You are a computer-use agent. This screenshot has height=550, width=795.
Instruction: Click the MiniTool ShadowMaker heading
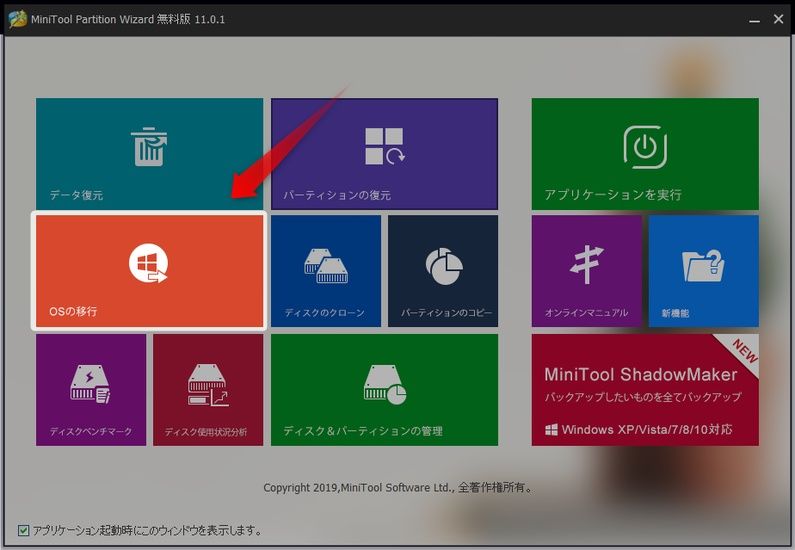[x=641, y=375]
